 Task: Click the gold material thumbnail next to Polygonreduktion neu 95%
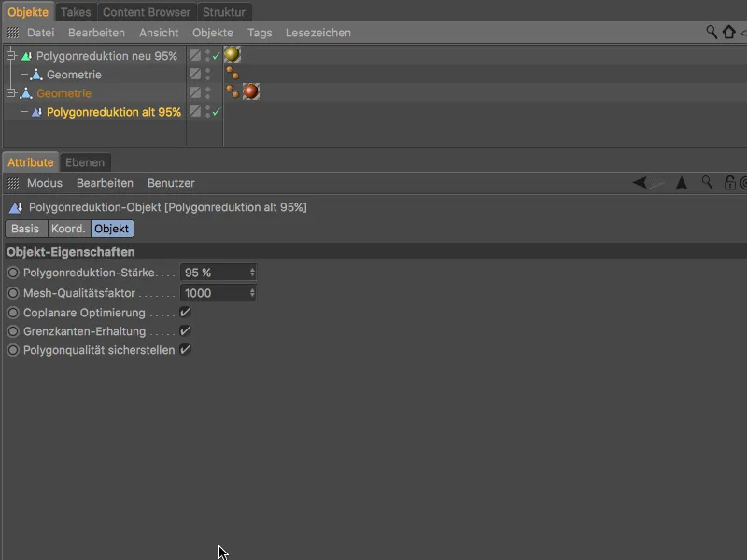[x=232, y=55]
